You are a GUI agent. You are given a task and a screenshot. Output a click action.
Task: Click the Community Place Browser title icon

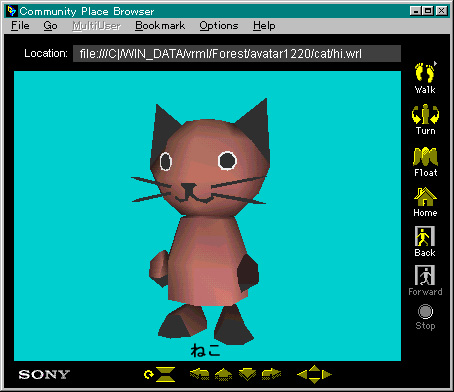pos(11,11)
